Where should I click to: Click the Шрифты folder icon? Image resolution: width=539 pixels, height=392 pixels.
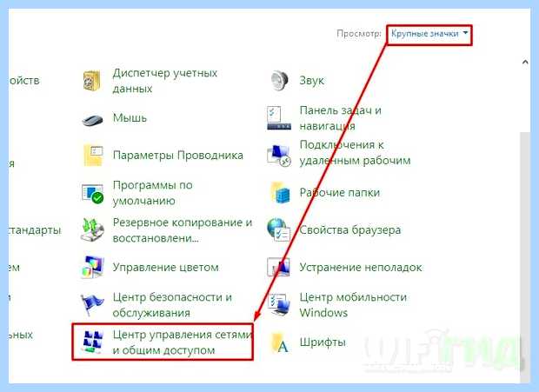point(279,342)
